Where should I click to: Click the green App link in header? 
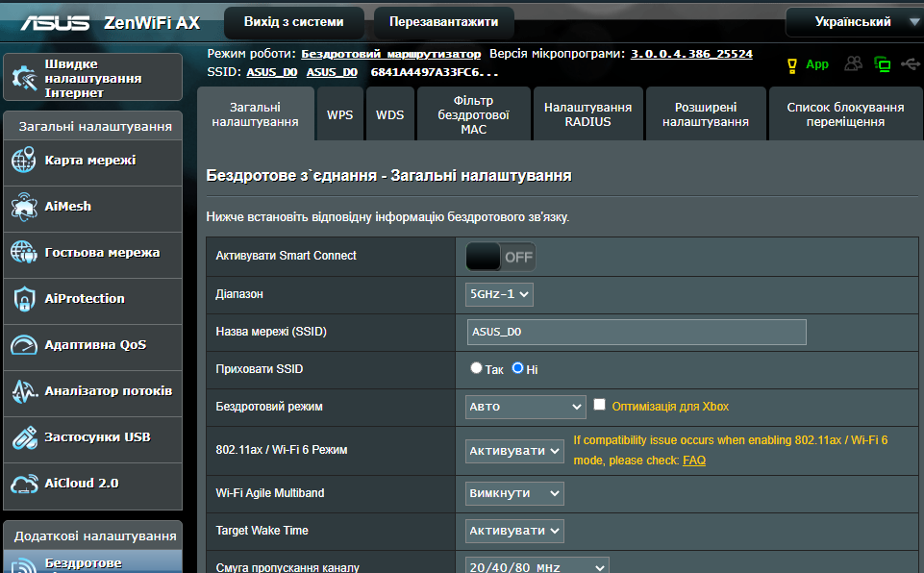[816, 64]
